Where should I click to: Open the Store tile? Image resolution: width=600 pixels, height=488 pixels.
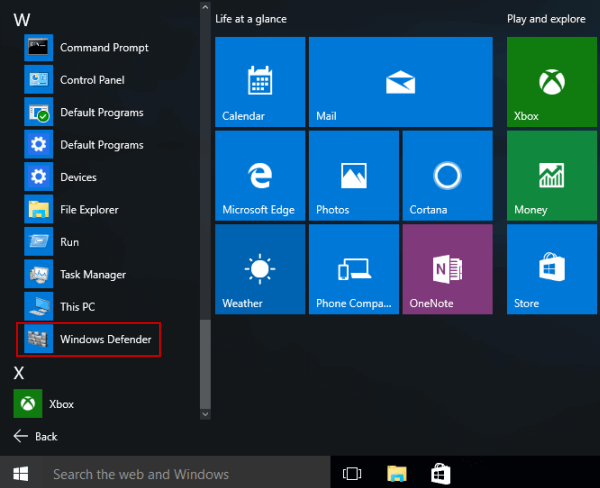click(552, 270)
